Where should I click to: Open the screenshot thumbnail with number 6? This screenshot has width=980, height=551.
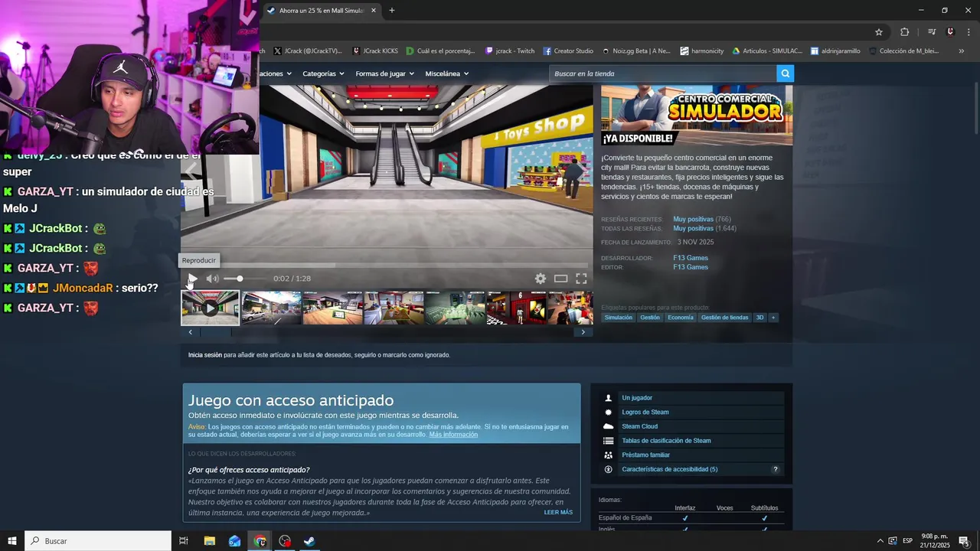pos(517,308)
